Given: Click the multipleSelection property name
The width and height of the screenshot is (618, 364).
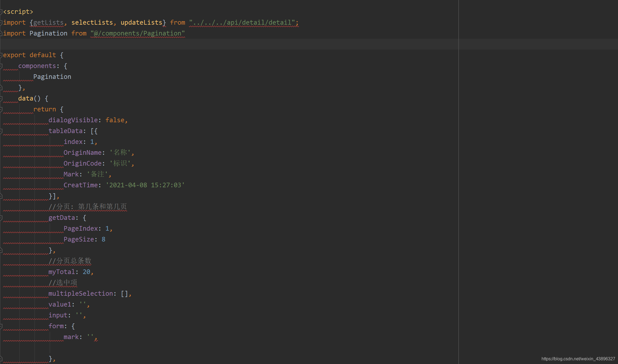Looking at the screenshot, I should [x=81, y=294].
